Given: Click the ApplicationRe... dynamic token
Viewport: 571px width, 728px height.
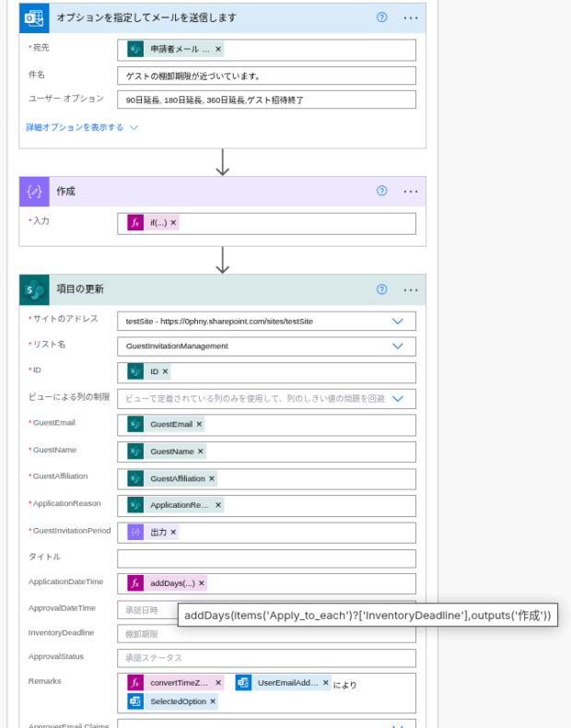Looking at the screenshot, I should pyautogui.click(x=175, y=505).
